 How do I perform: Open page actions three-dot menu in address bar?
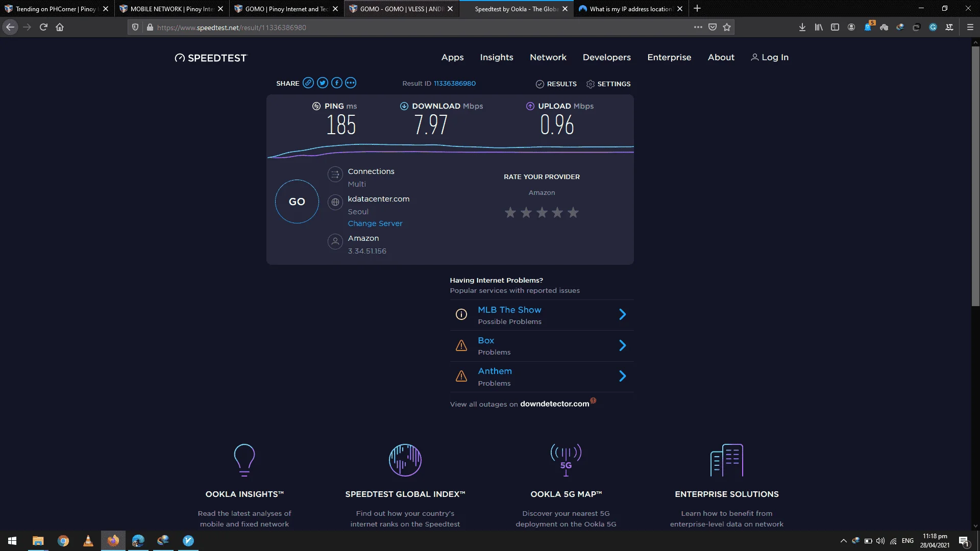698,27
